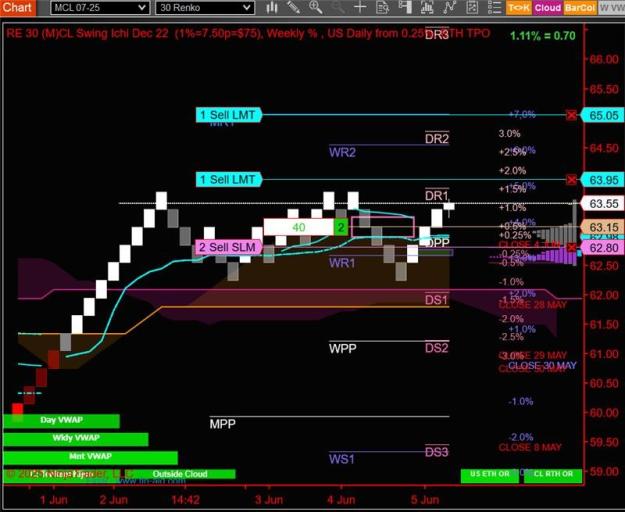Screen dimensions: 625x512
Task: Click the WR2 pivot label
Action: point(342,153)
